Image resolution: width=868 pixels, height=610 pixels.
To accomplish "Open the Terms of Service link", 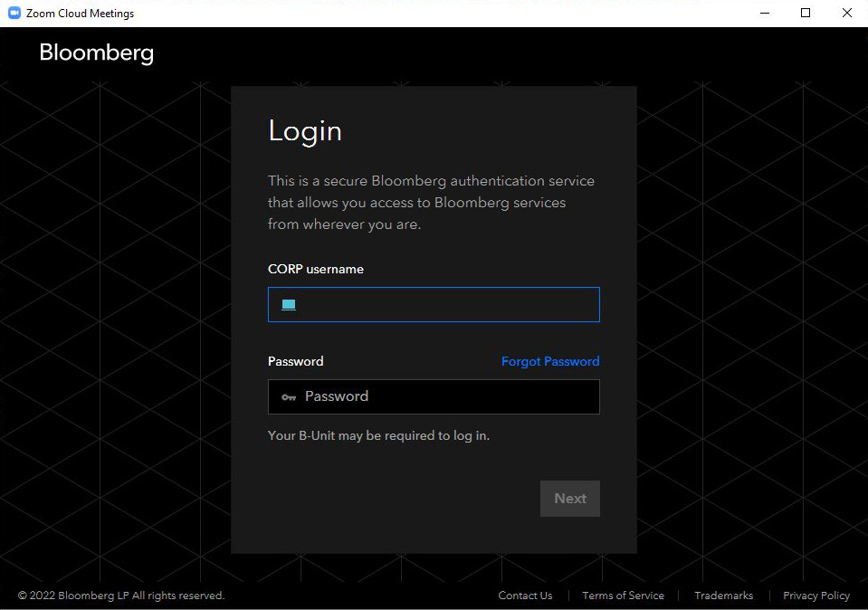I will tap(623, 596).
